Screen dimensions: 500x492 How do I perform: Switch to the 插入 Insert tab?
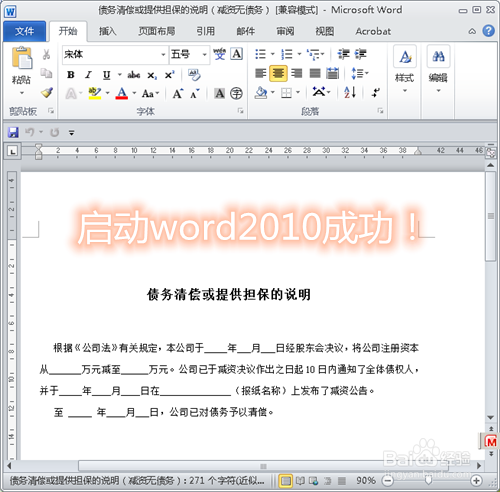pos(107,31)
